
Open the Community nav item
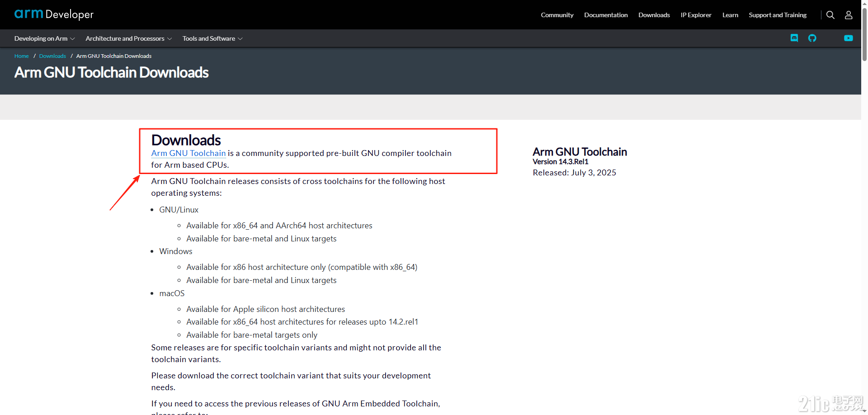pyautogui.click(x=557, y=15)
